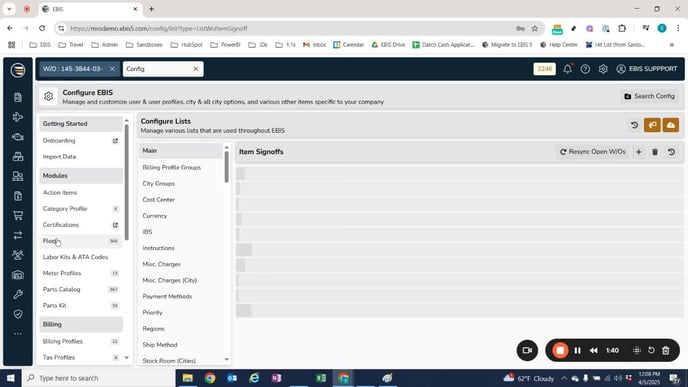Open settings gear icon in top bar
This screenshot has height=387, width=688.
[603, 69]
